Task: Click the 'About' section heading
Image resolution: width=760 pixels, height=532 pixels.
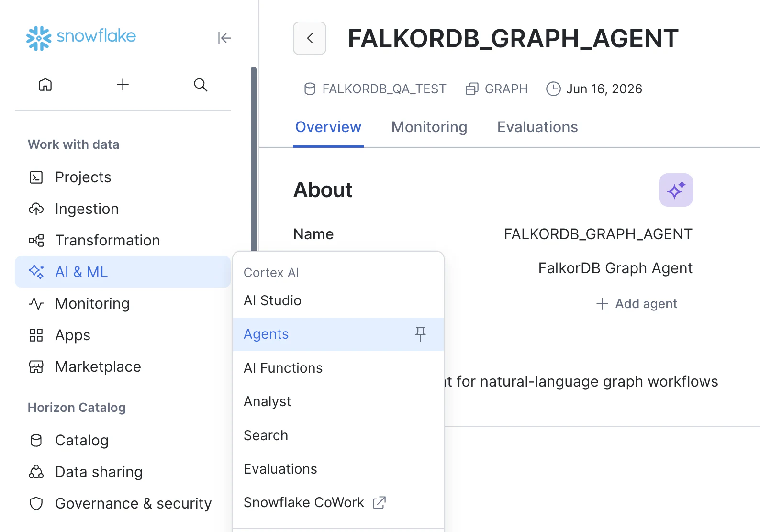Action: (x=323, y=190)
